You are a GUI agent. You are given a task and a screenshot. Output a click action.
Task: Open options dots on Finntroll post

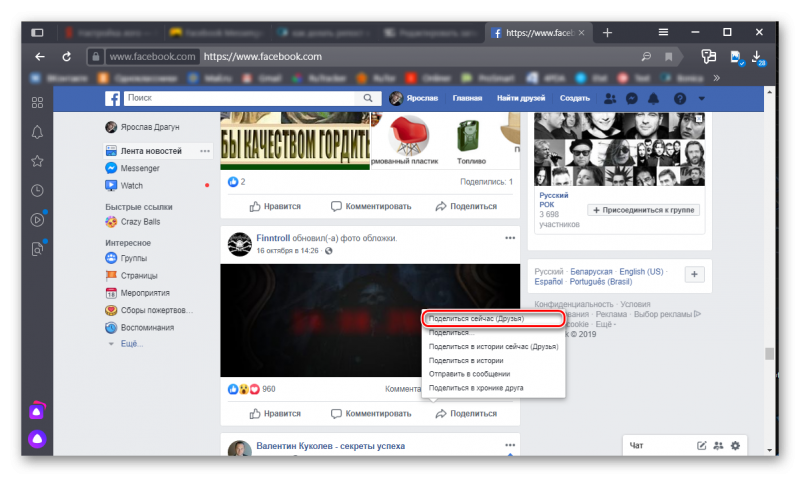(510, 238)
